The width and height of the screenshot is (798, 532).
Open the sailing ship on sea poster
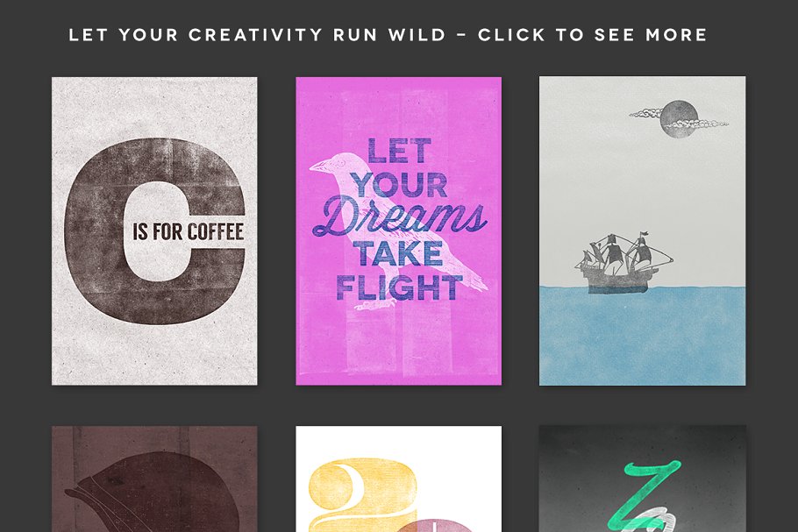tap(642, 231)
